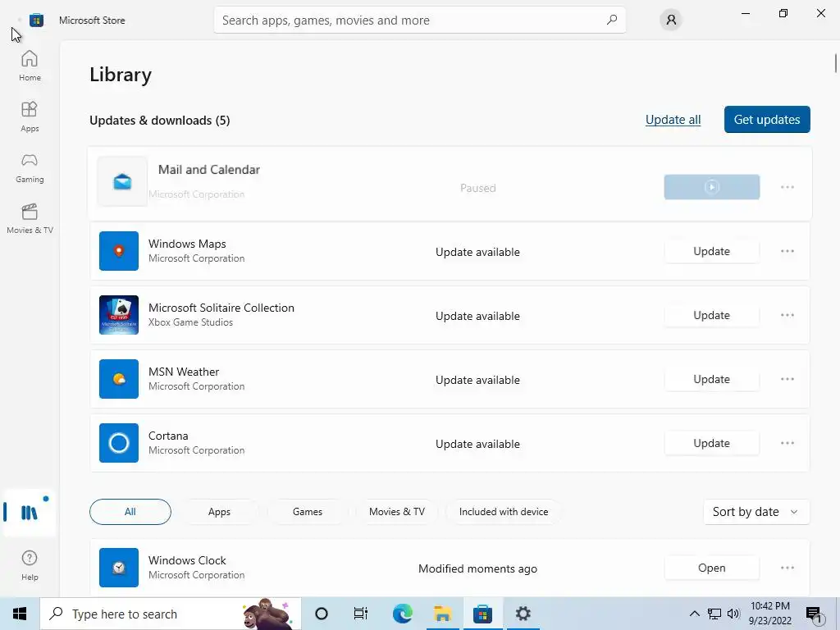Click the Cortana app icon
The image size is (840, 630).
coord(119,443)
